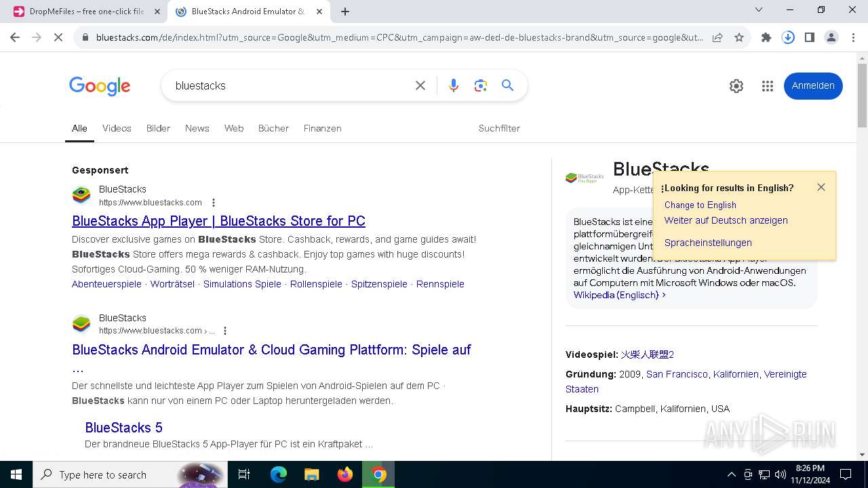868x488 pixels.
Task: Open options for the second BlueStacks result
Action: coord(225,331)
